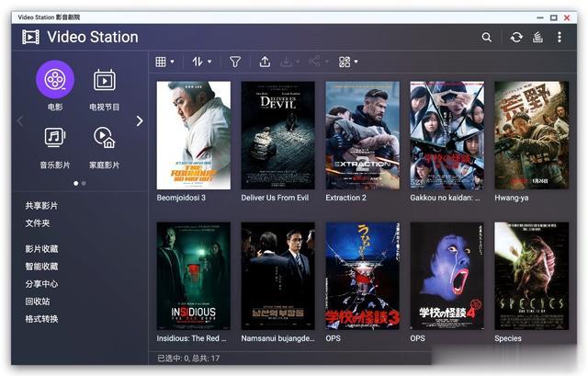
Task: Click the status text 已选中: 0, 总共: 17
Action: 188,359
